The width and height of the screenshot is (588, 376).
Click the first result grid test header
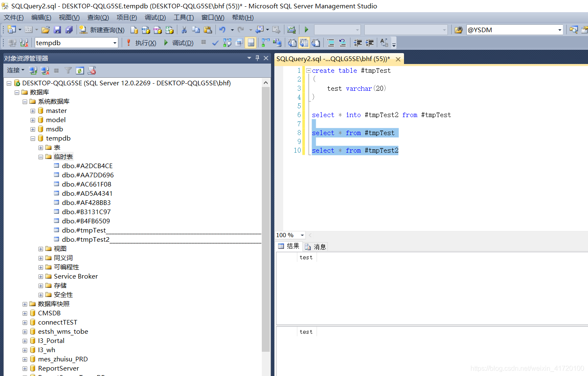click(306, 258)
